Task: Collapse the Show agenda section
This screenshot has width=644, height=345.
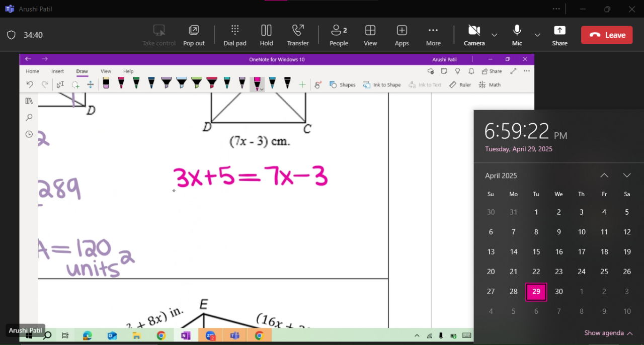Action: click(x=608, y=333)
